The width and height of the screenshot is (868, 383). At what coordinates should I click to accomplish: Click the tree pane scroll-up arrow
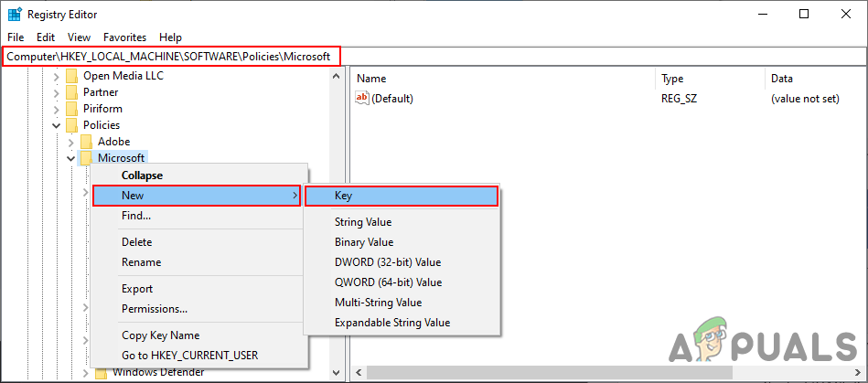[x=336, y=76]
